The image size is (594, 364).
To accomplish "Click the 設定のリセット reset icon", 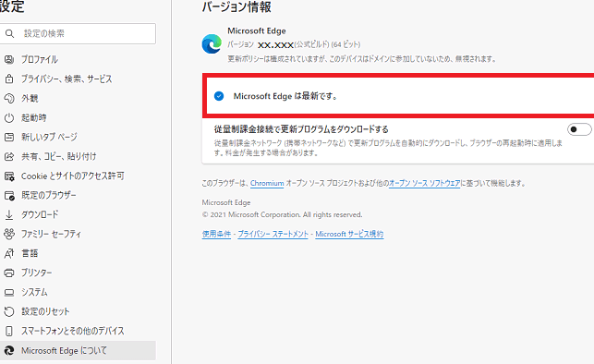I will tap(9, 311).
